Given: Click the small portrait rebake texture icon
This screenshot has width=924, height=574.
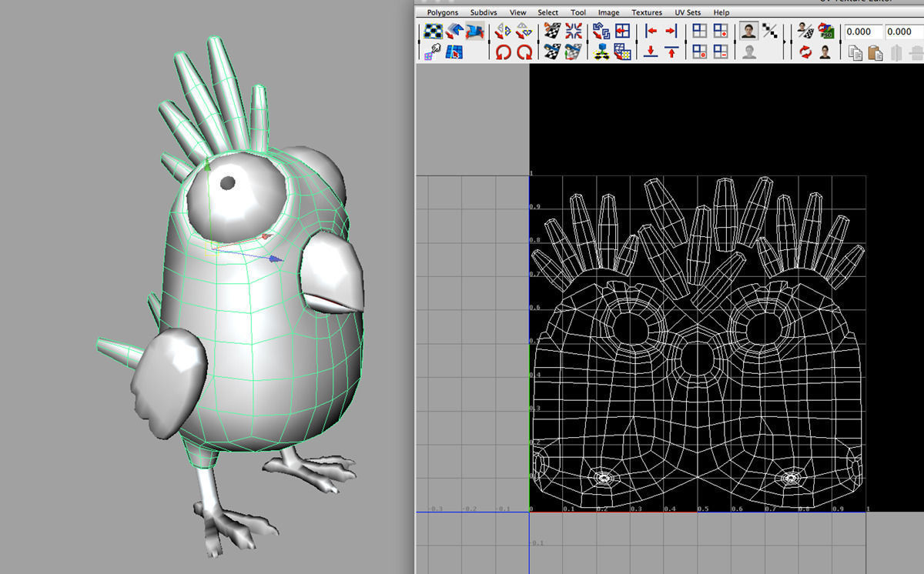Looking at the screenshot, I should click(x=825, y=52).
